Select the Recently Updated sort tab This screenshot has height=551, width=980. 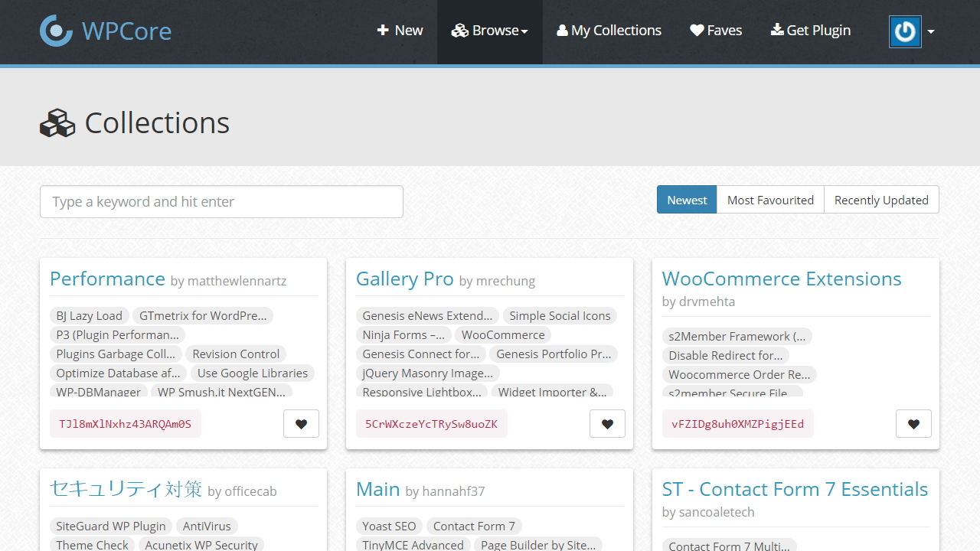pos(881,200)
